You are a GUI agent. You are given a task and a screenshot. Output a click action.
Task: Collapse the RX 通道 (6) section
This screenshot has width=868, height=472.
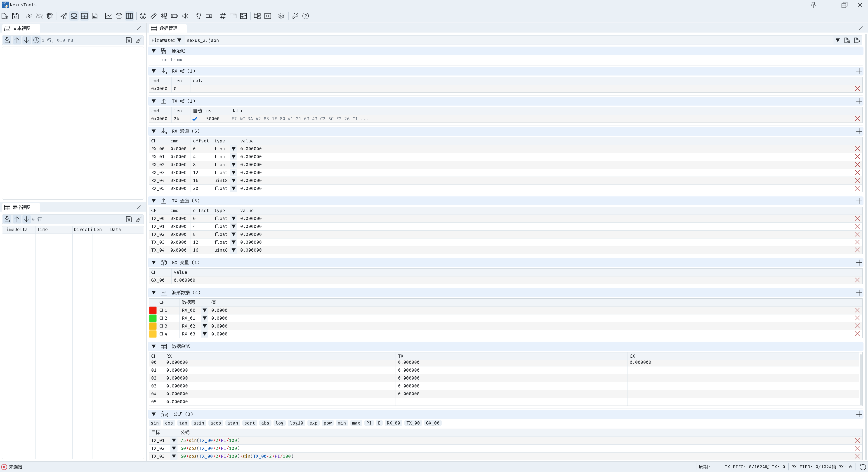[154, 131]
